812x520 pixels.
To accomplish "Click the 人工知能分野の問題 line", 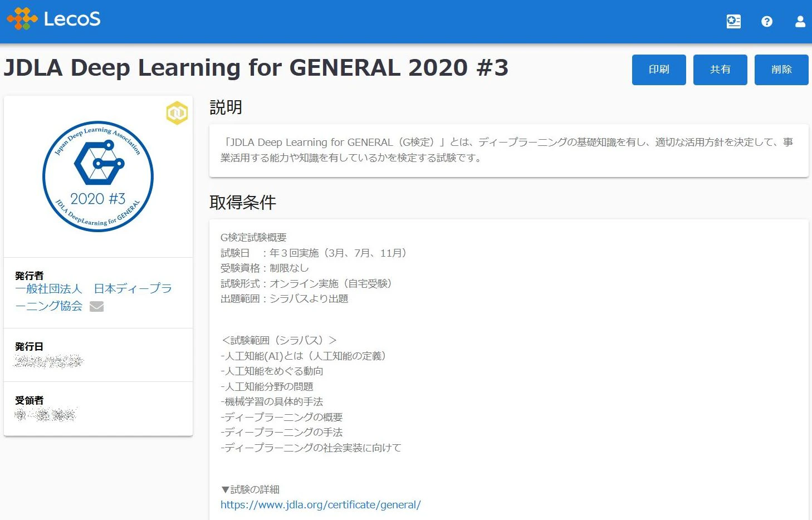I will pyautogui.click(x=267, y=387).
